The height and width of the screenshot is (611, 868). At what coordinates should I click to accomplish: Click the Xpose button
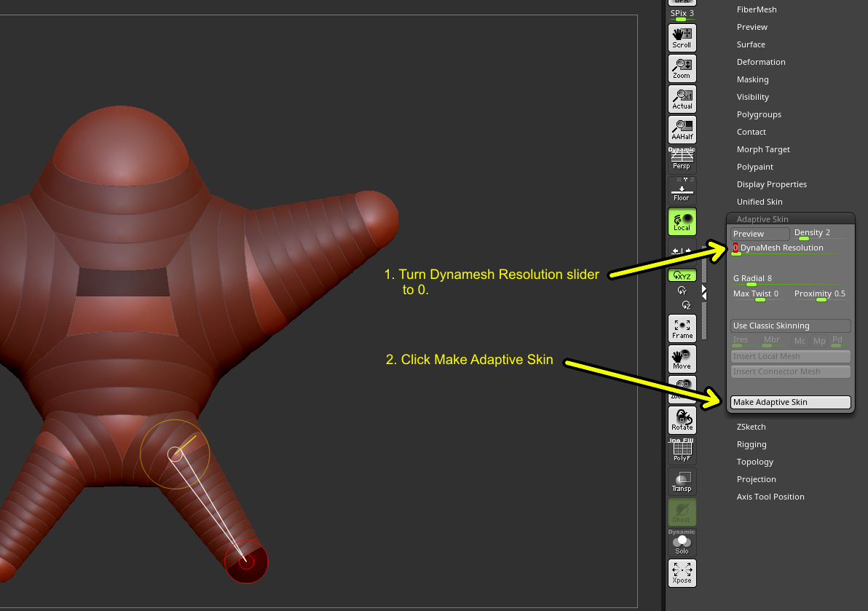[x=682, y=573]
